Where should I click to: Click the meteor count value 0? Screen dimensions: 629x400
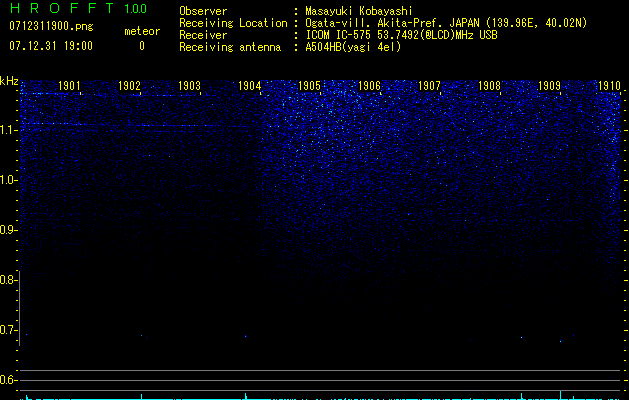pos(142,46)
